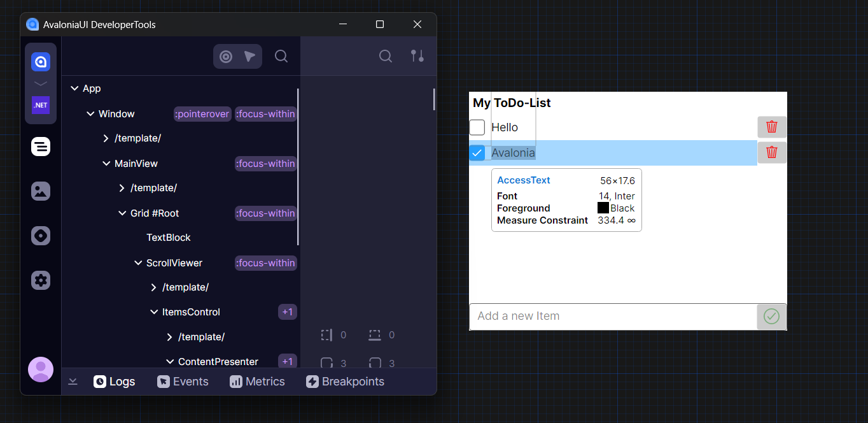Delete the Hello item with trash button
The image size is (868, 423).
[771, 127]
